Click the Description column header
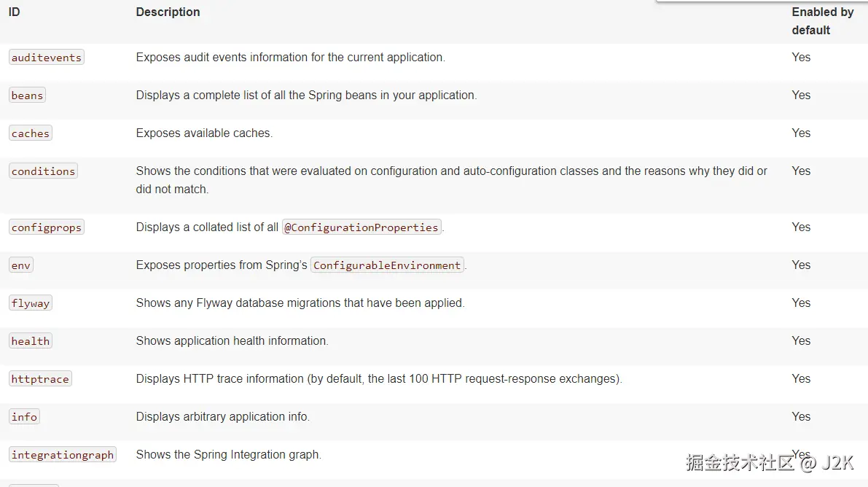The height and width of the screenshot is (487, 868). tap(168, 12)
